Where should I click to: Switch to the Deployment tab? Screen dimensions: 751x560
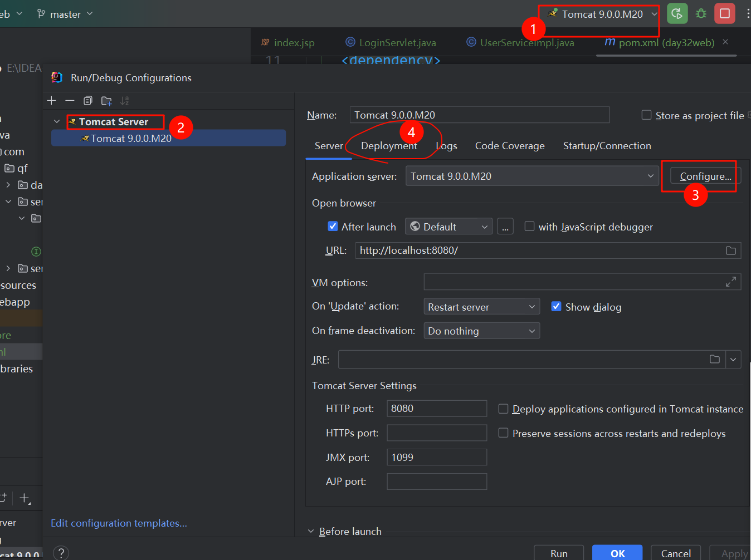coord(389,146)
